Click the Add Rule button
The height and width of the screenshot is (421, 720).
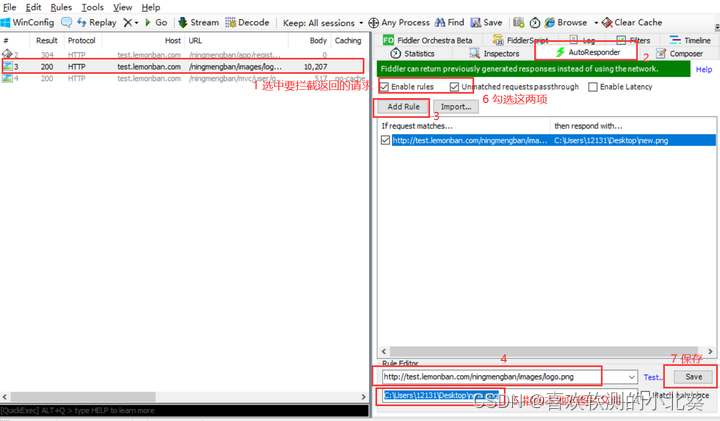[403, 107]
